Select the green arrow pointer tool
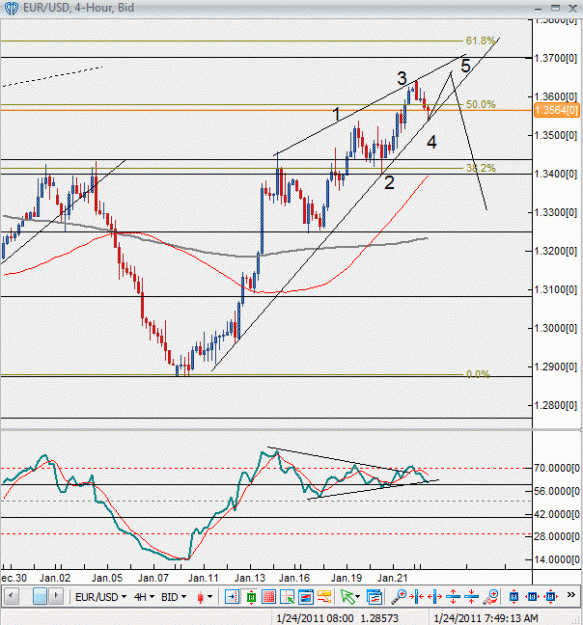Image resolution: width=583 pixels, height=625 pixels. 347,597
